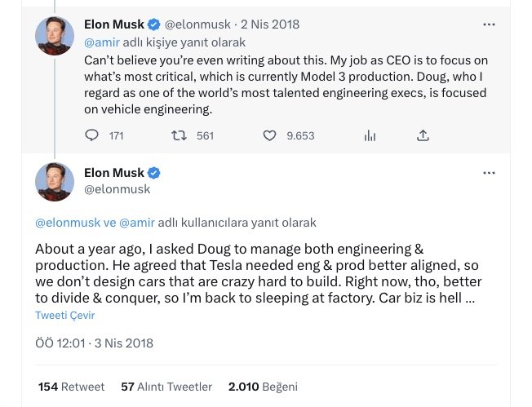Image resolution: width=532 pixels, height=407 pixels.
Task: Click @elonmusk mention in reply line
Action: [66, 222]
